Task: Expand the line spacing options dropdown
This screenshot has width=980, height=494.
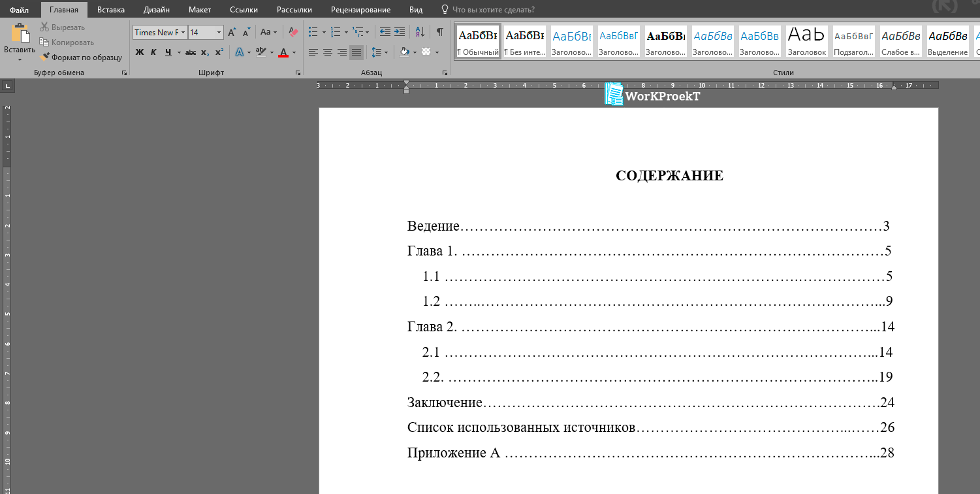Action: click(x=386, y=52)
